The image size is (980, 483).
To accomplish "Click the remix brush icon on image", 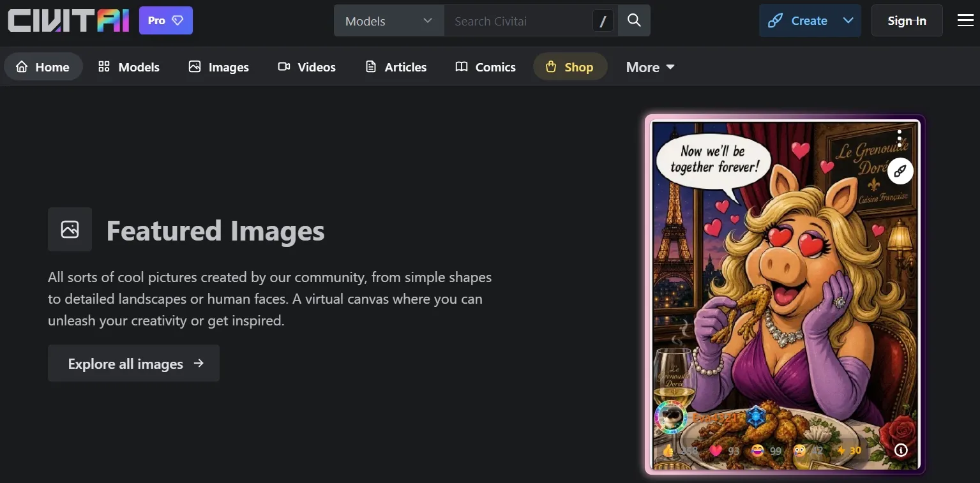I will click(x=900, y=171).
